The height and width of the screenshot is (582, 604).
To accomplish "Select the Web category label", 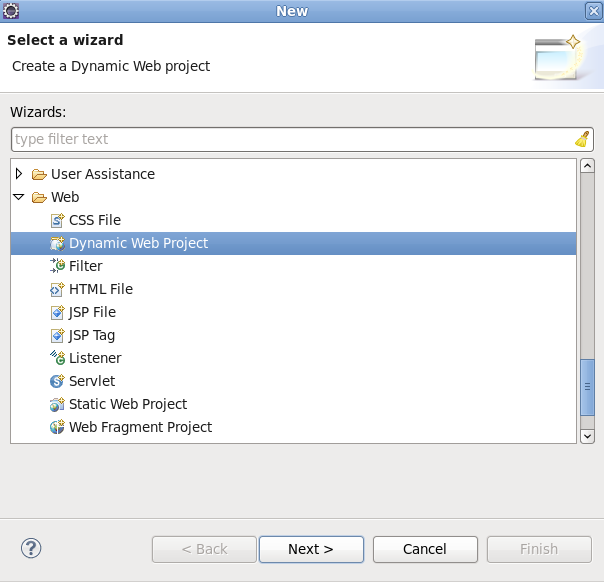I will (x=65, y=197).
